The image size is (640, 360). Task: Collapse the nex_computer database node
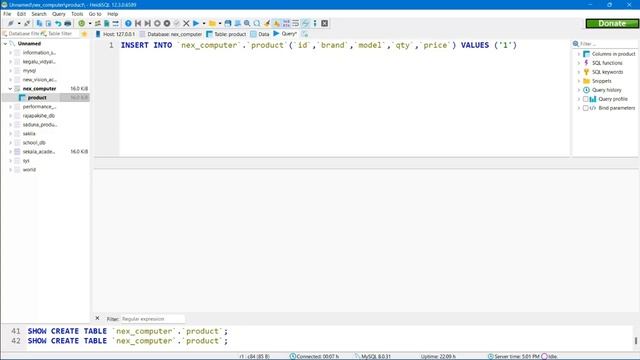[10, 89]
